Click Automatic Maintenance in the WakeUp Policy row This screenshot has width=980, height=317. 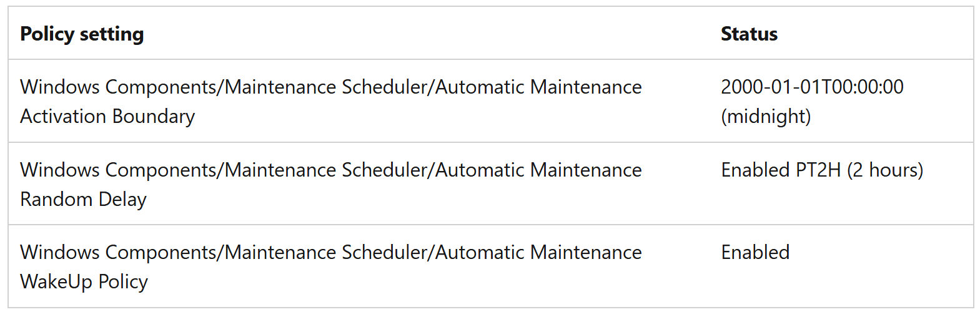pos(538,252)
